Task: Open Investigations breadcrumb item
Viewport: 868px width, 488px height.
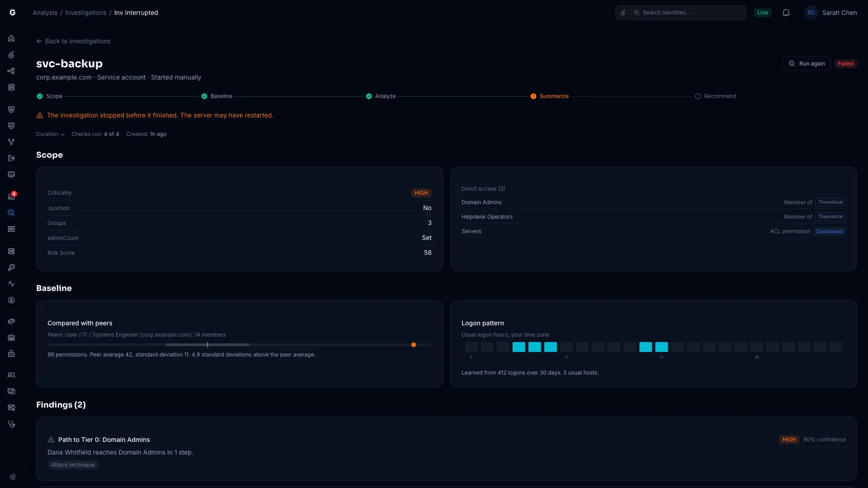Action: [86, 13]
